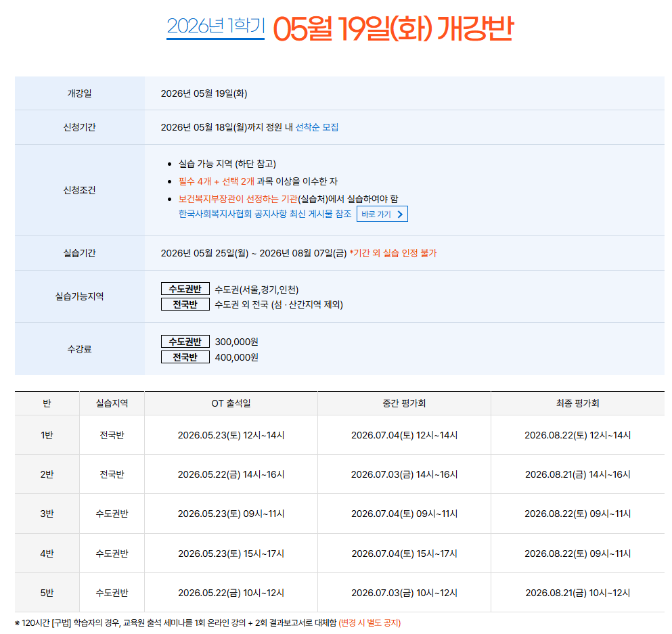Click 전국반 badge in 실습가능지역 row

[185, 304]
